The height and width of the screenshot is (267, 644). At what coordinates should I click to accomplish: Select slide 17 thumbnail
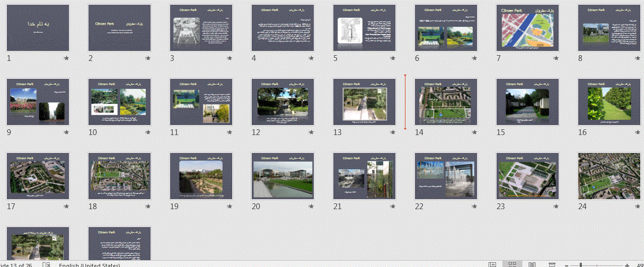(38, 176)
